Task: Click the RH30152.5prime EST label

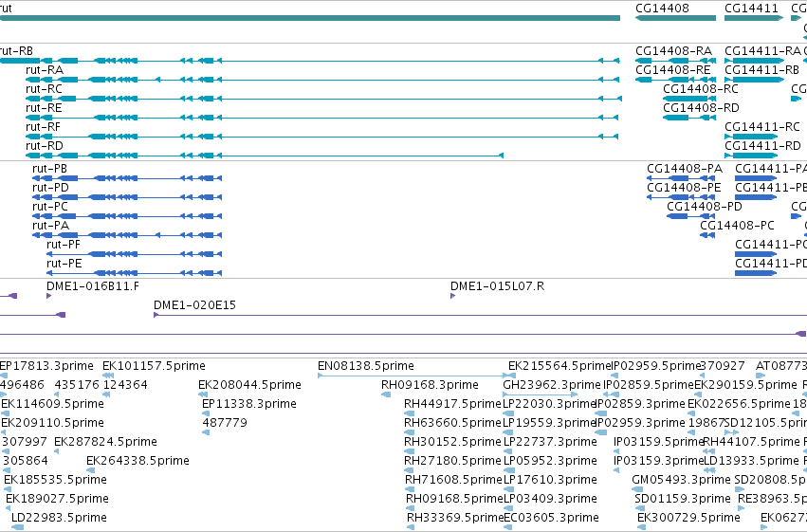Action: click(x=452, y=442)
